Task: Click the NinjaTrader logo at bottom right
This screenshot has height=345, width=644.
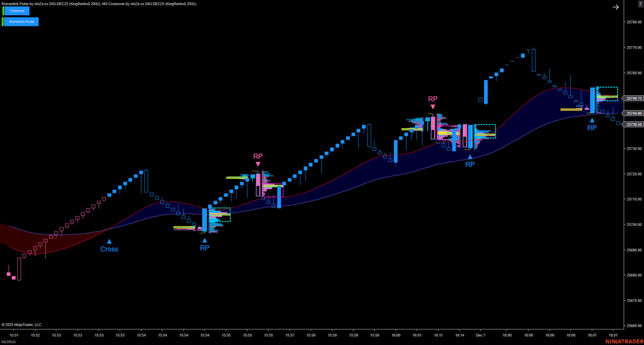Action: point(623,341)
